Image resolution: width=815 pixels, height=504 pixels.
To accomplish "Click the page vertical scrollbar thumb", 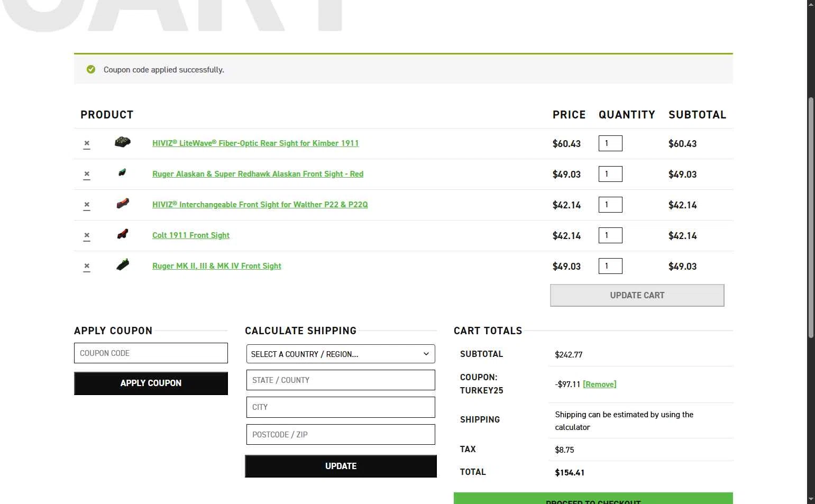I will pyautogui.click(x=811, y=217).
